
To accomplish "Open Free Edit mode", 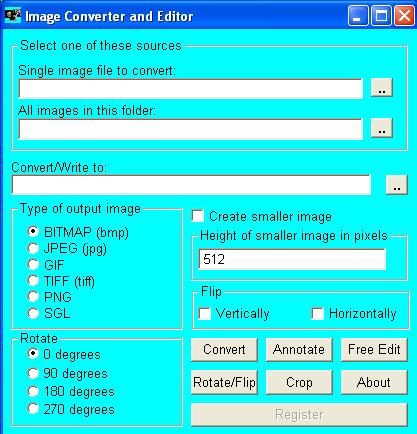I will (x=374, y=350).
